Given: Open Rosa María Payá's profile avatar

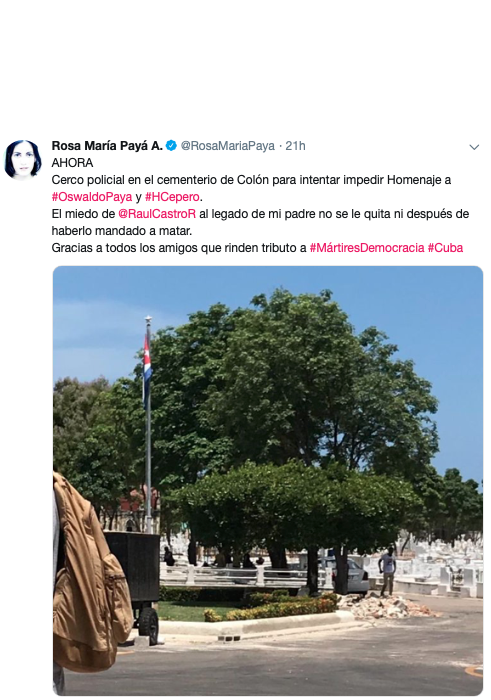Looking at the screenshot, I should [23, 159].
